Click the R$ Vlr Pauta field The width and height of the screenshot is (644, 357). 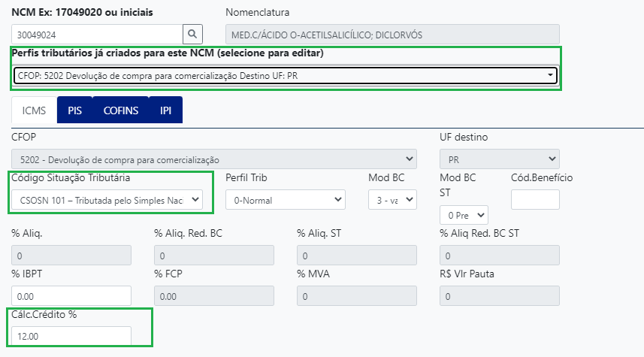tap(499, 295)
